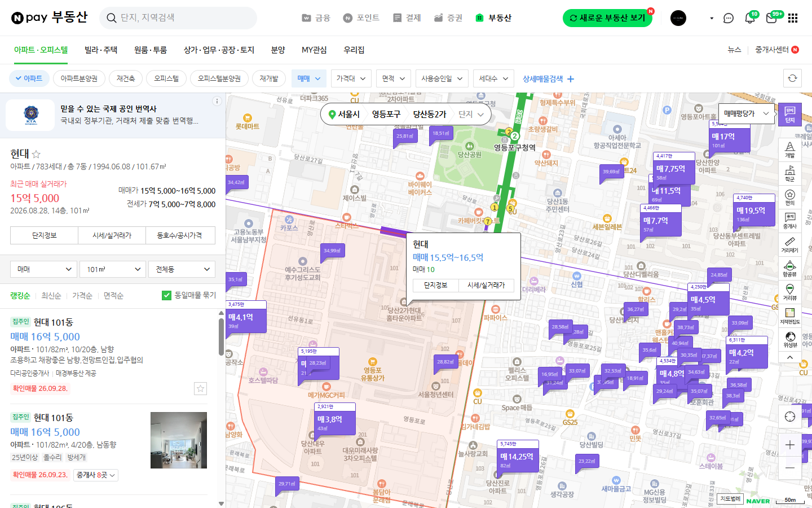Open notifications bell icon
812x508 pixels.
tap(750, 18)
